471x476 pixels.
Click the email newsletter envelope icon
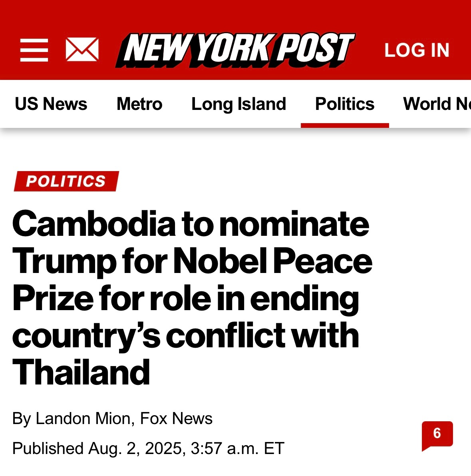pyautogui.click(x=82, y=50)
